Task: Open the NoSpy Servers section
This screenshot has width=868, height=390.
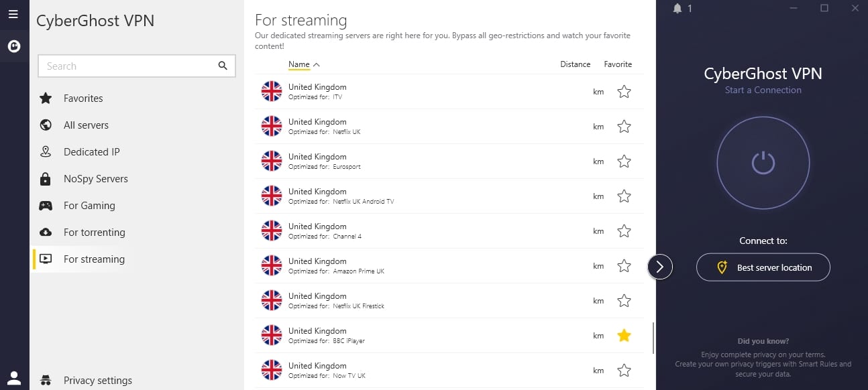Action: [x=95, y=179]
